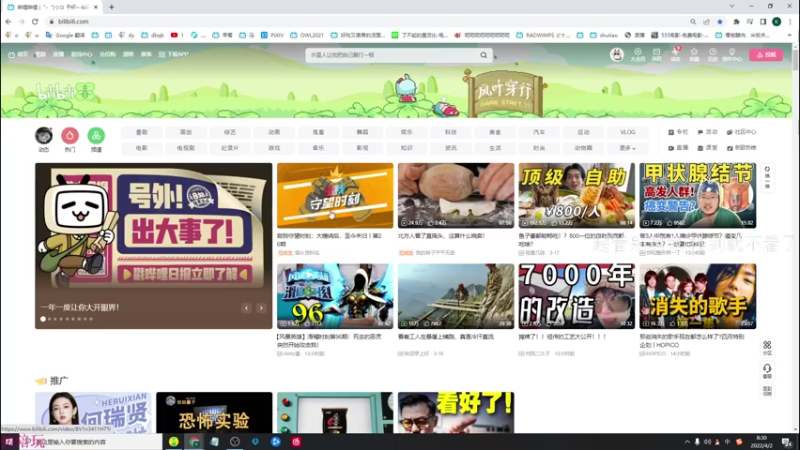
Task: Bookmark page with the star icon
Action: [720, 21]
